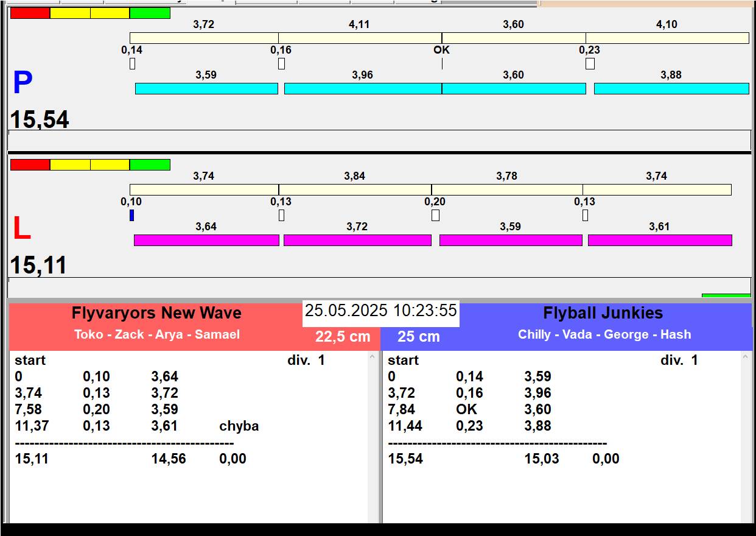Click the cream 4,11 segment in lane P
Screen dimensions: 756x536
coord(360,38)
